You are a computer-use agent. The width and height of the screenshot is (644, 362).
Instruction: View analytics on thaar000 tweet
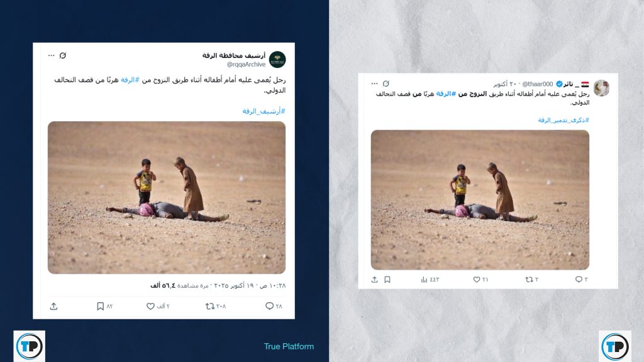click(424, 280)
